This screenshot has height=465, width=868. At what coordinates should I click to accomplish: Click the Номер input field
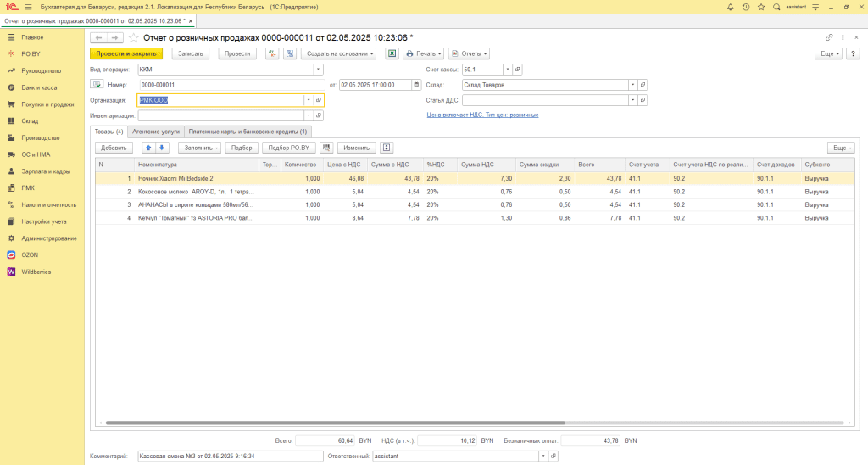(232, 85)
